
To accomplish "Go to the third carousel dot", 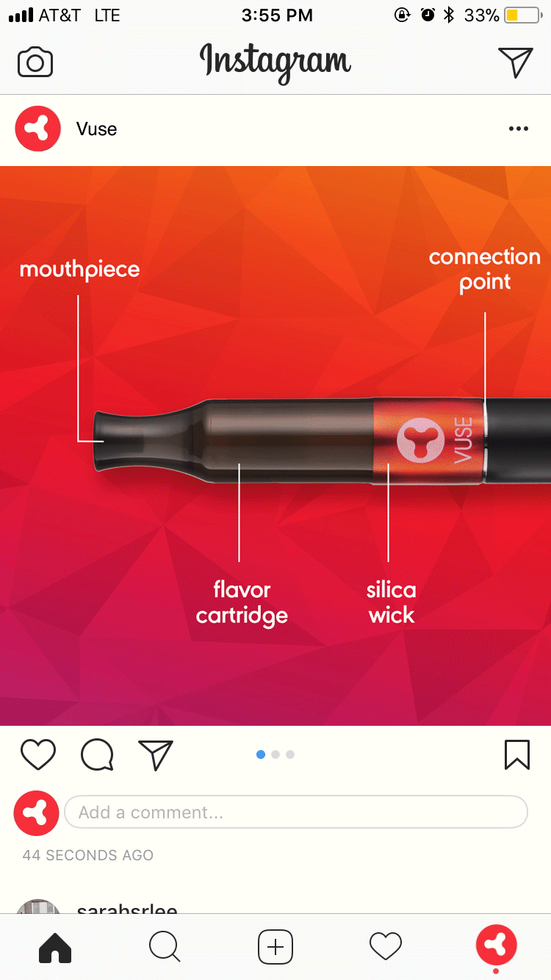I will (290, 754).
